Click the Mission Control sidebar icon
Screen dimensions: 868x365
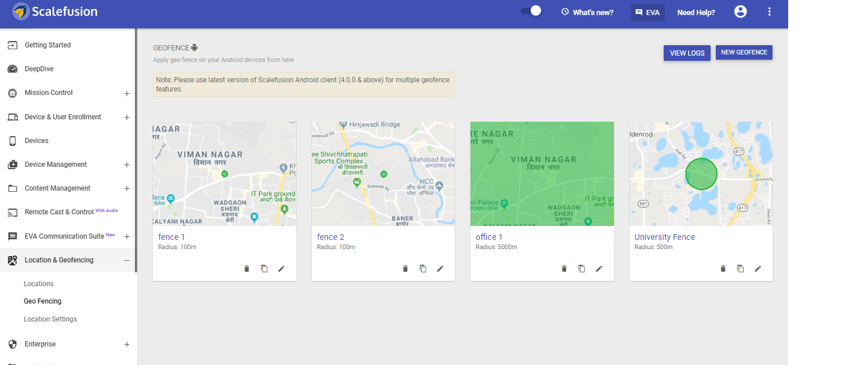(x=13, y=93)
